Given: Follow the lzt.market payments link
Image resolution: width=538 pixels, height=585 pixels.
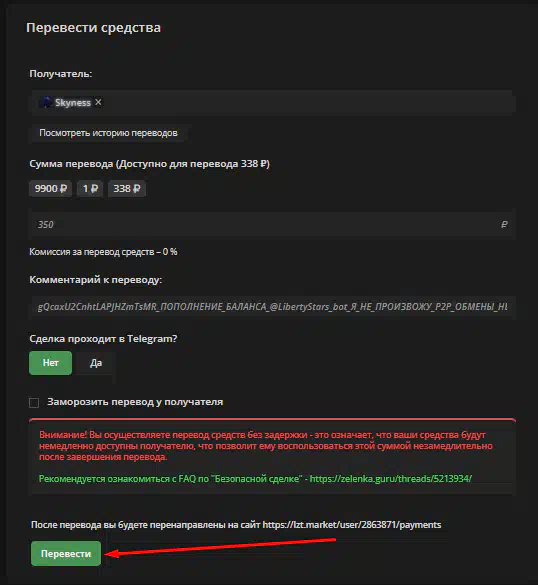Looking at the screenshot, I should tap(352, 525).
